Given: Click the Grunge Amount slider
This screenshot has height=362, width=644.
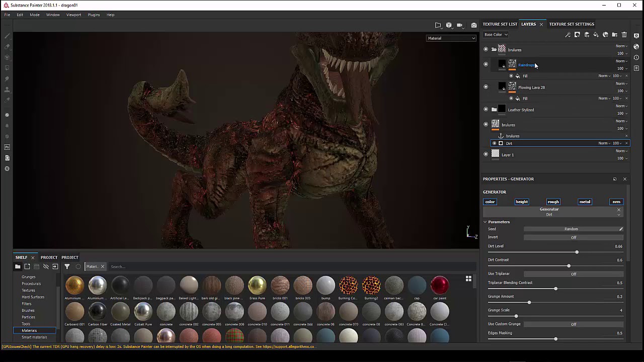Looking at the screenshot, I should coord(555,302).
